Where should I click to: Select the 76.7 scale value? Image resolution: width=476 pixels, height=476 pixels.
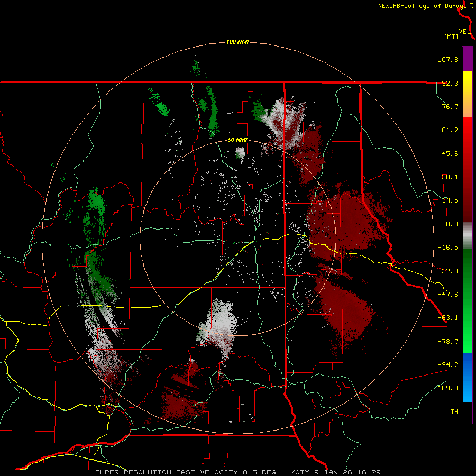tap(450, 106)
